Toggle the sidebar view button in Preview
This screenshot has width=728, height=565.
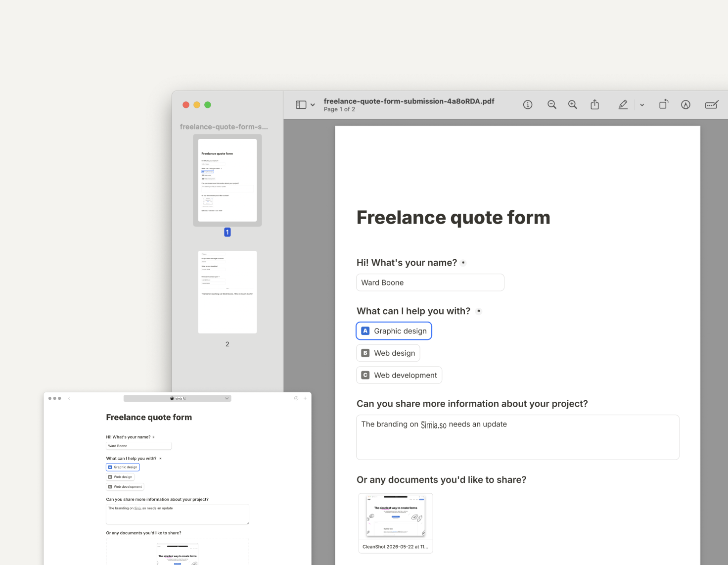[301, 105]
